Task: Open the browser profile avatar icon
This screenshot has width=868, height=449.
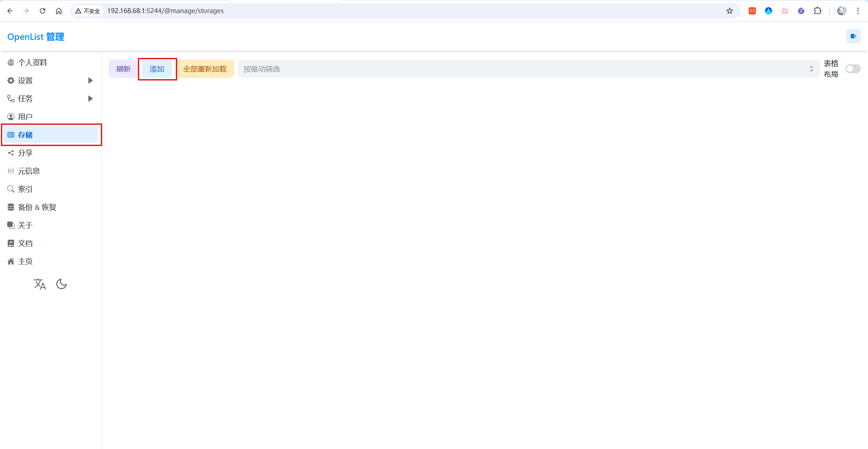Action: (x=841, y=11)
